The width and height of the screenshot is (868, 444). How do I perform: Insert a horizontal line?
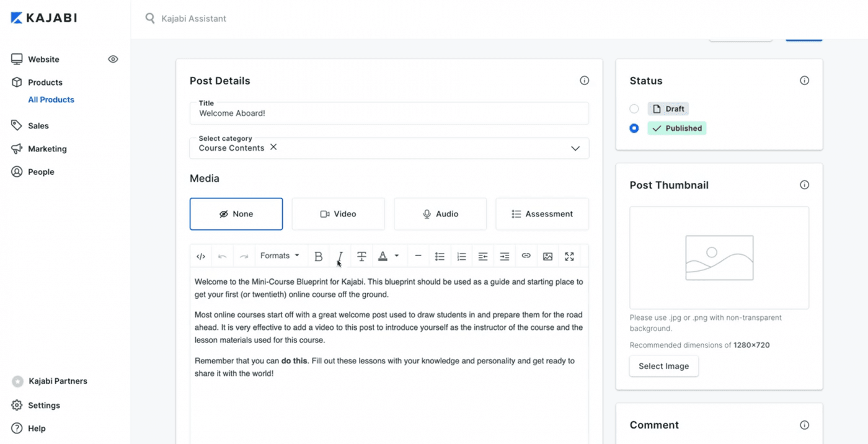click(418, 256)
